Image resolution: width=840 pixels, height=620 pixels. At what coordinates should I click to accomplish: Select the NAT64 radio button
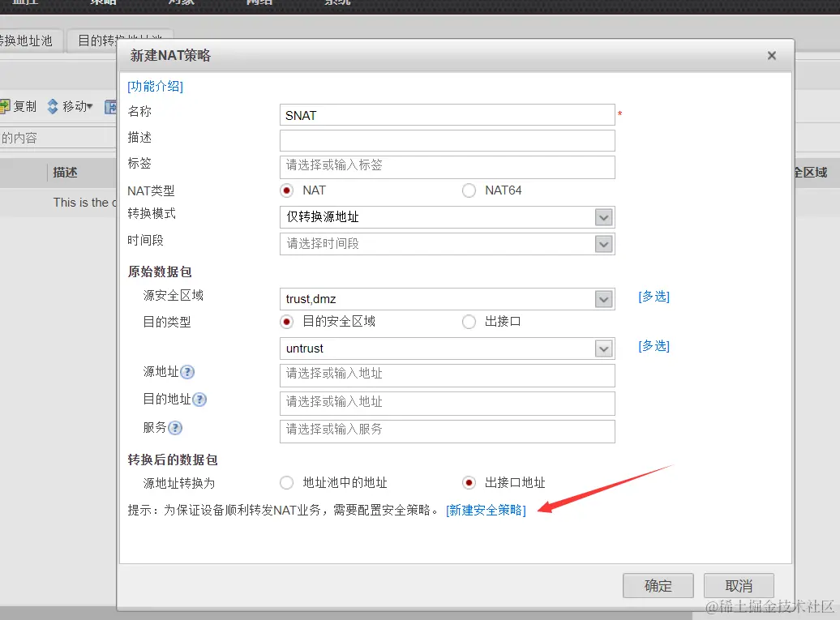pos(469,190)
